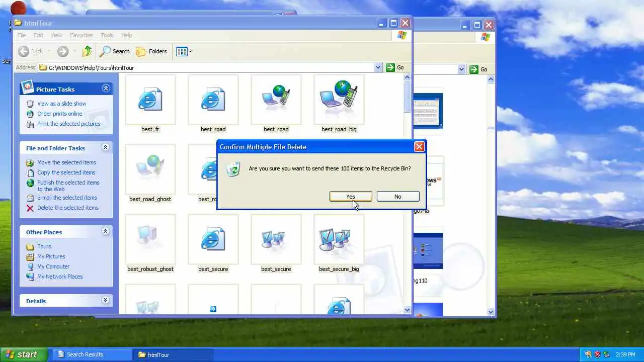Select the best_fr file icon
The width and height of the screenshot is (644, 362).
click(150, 100)
